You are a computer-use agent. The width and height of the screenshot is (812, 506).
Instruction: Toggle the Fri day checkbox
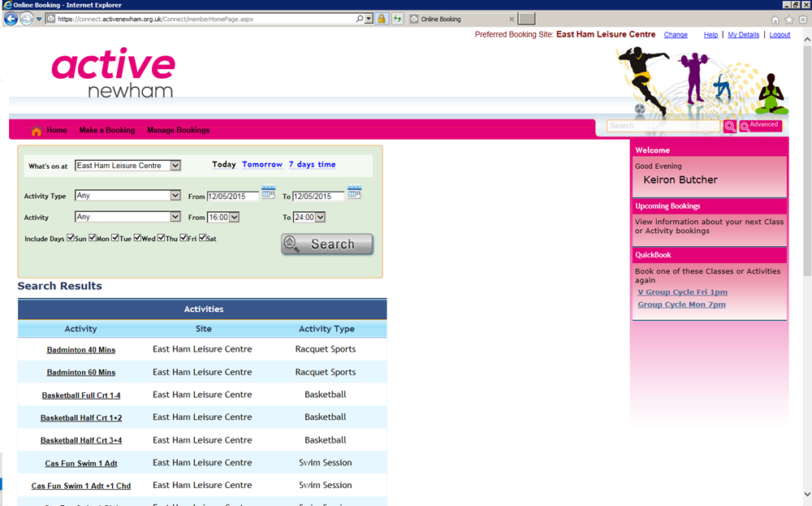pos(184,238)
